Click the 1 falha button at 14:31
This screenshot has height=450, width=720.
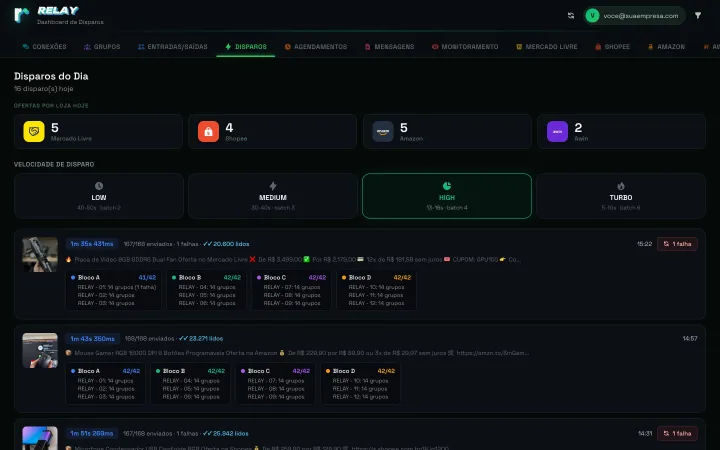pyautogui.click(x=677, y=433)
